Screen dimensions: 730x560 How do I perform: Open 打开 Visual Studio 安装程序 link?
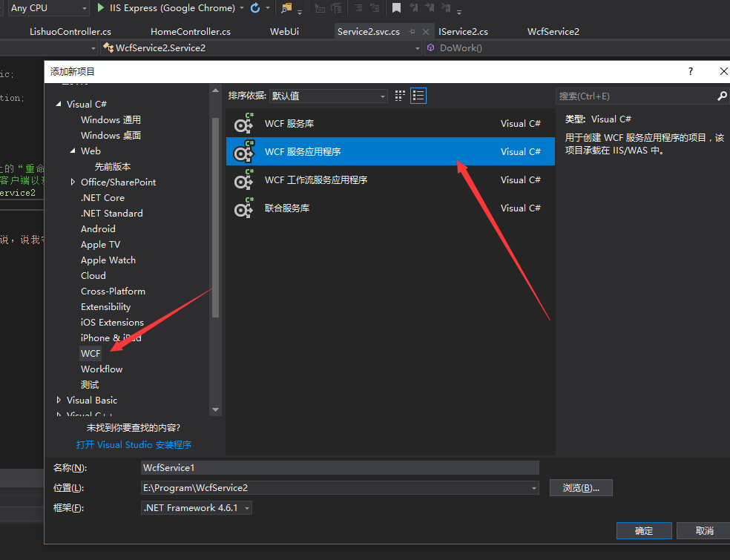tap(134, 444)
